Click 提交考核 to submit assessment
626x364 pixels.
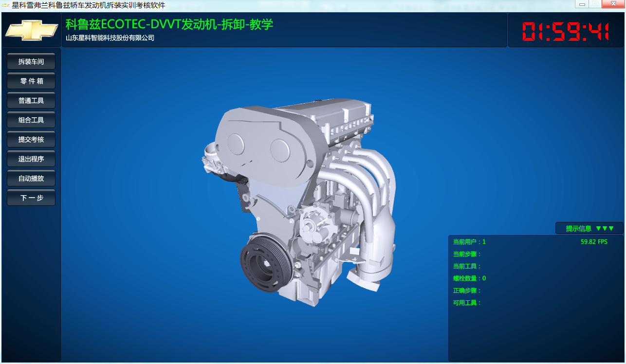31,139
